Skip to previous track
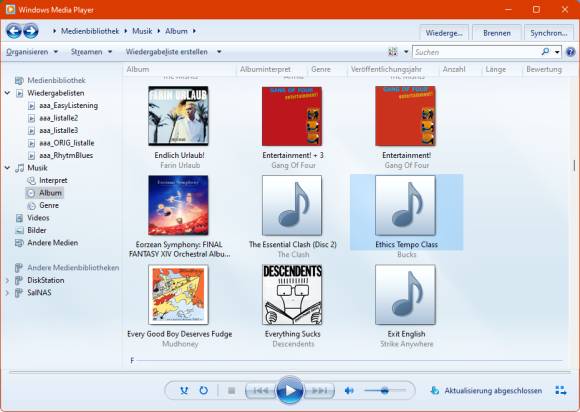 pos(261,390)
